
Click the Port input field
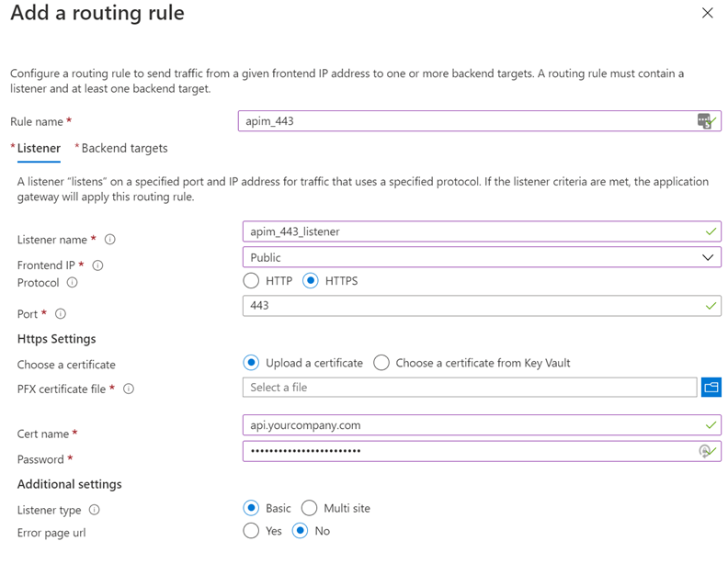tap(469, 305)
